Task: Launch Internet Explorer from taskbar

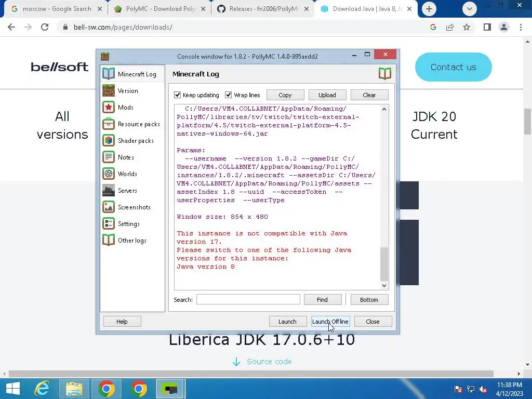Action: (42, 389)
